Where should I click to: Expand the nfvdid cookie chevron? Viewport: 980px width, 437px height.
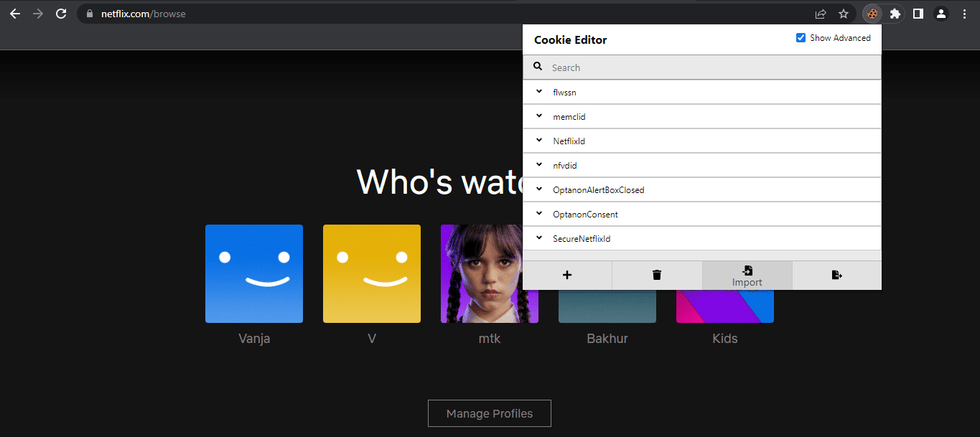[539, 165]
